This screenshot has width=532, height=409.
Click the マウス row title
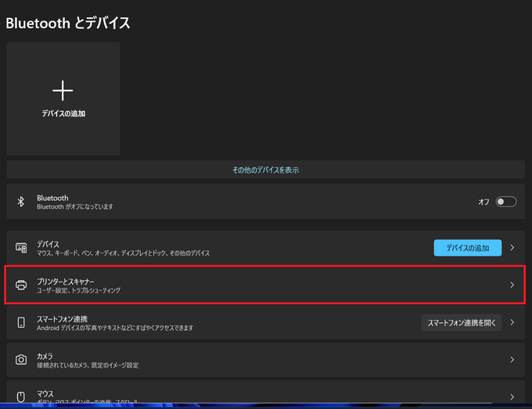pyautogui.click(x=45, y=393)
